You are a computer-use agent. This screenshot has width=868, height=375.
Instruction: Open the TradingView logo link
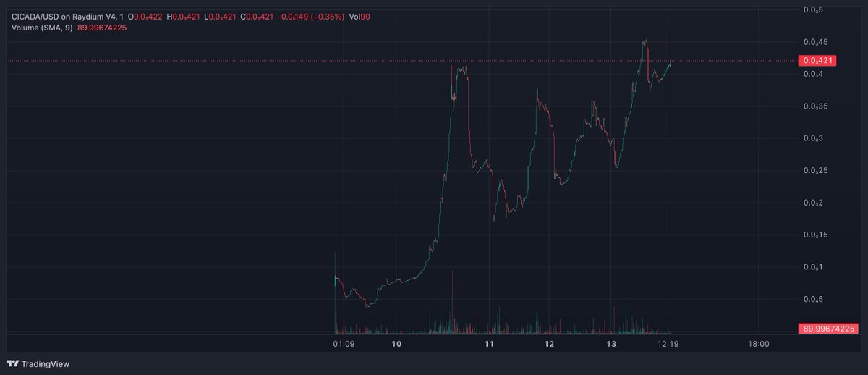coord(38,363)
